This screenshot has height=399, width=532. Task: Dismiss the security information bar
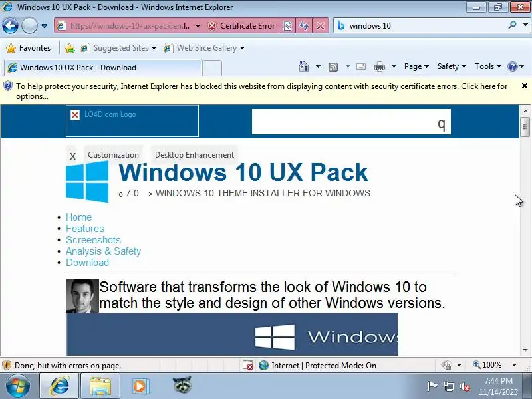click(x=524, y=86)
